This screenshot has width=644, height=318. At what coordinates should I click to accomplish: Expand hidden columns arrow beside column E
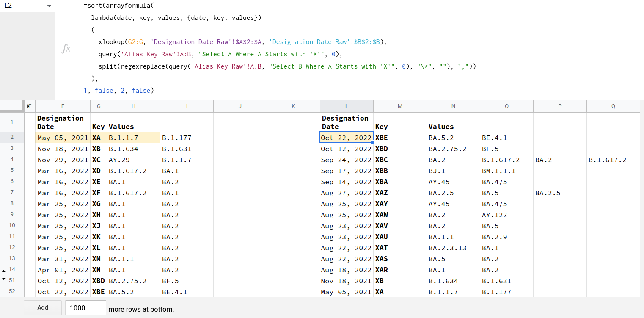[29, 106]
